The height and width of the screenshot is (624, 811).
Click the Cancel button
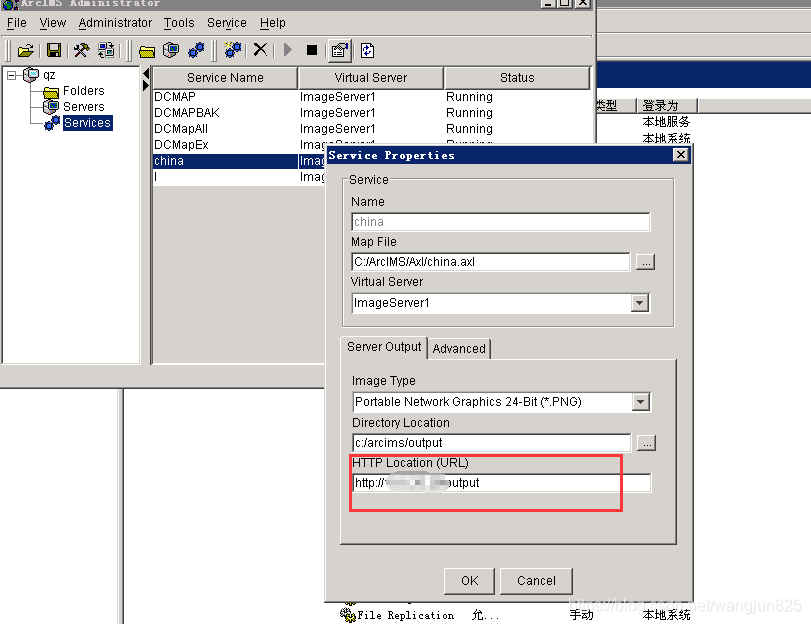pyautogui.click(x=536, y=581)
